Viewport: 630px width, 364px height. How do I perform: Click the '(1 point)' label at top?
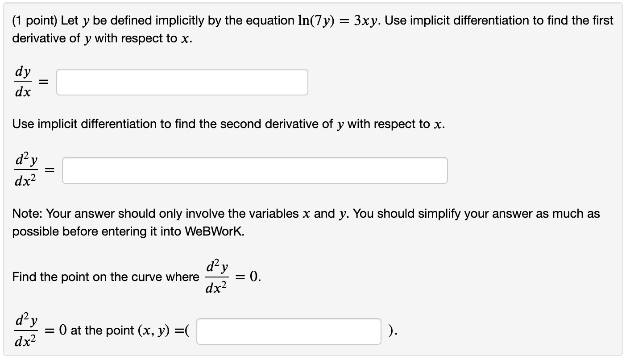(x=32, y=20)
